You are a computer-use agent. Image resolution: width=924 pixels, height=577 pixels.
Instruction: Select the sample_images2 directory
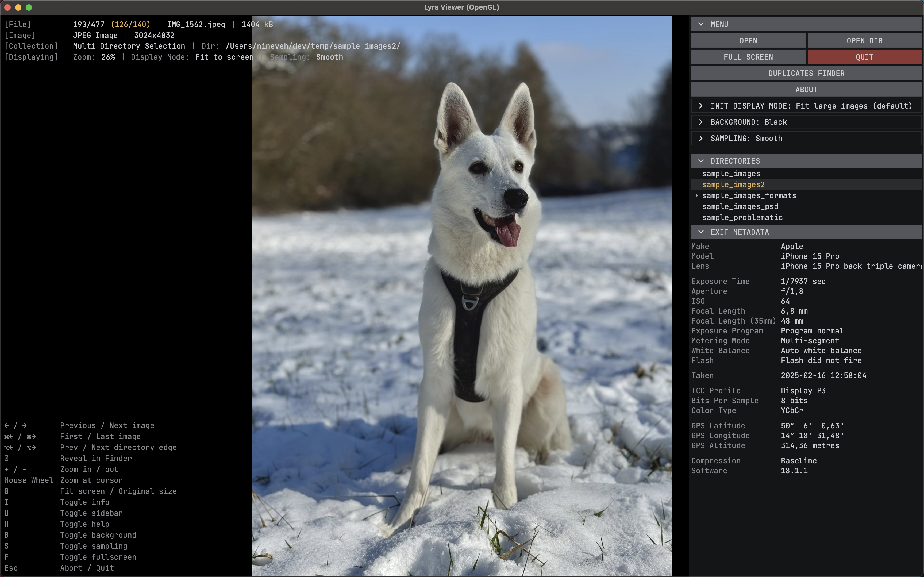tap(806, 184)
